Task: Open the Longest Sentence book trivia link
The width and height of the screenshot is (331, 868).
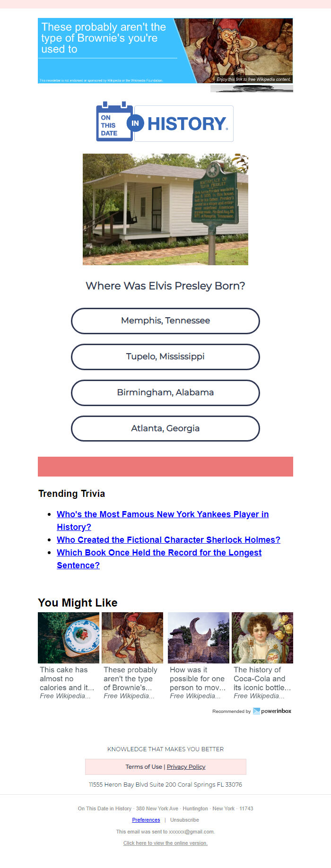Action: click(159, 559)
